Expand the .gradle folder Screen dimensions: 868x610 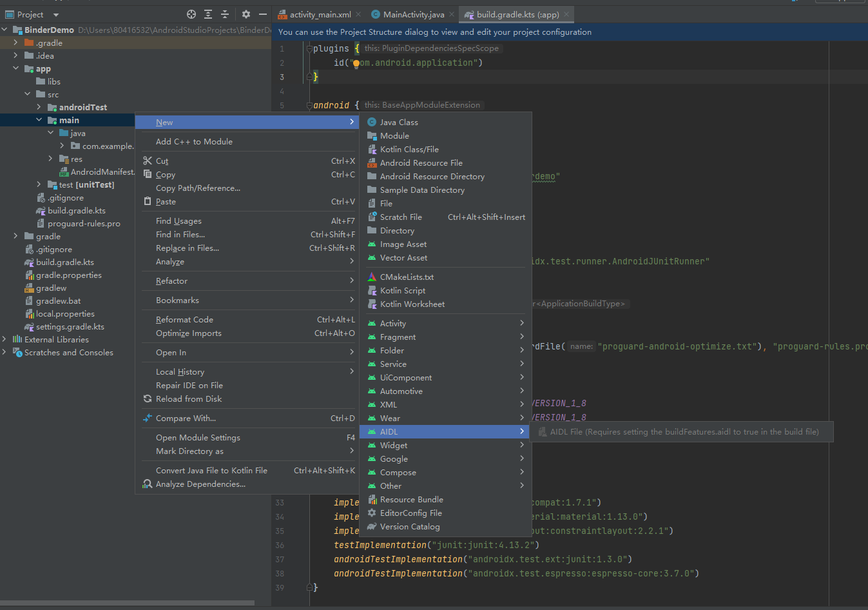(x=16, y=43)
